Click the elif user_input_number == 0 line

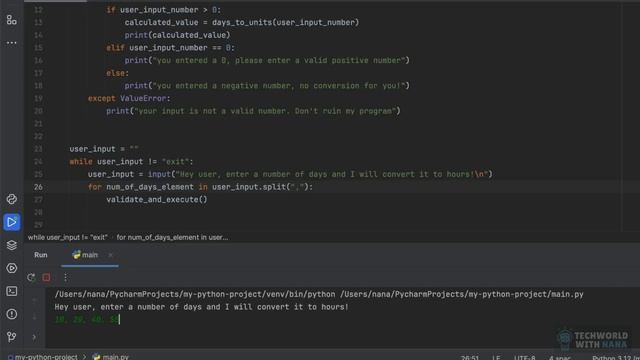(x=171, y=48)
